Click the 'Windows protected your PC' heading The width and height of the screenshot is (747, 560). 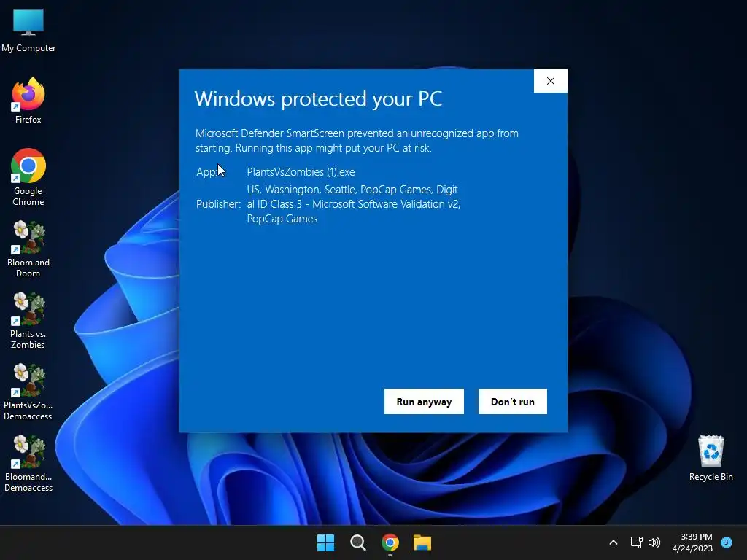coord(318,98)
